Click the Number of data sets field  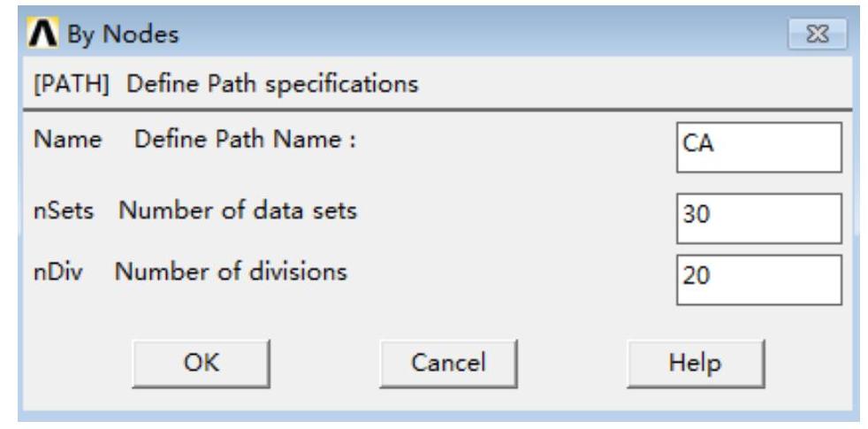point(757,218)
